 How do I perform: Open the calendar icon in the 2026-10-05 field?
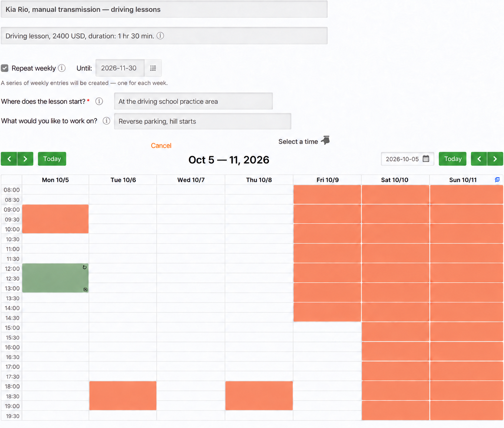426,159
